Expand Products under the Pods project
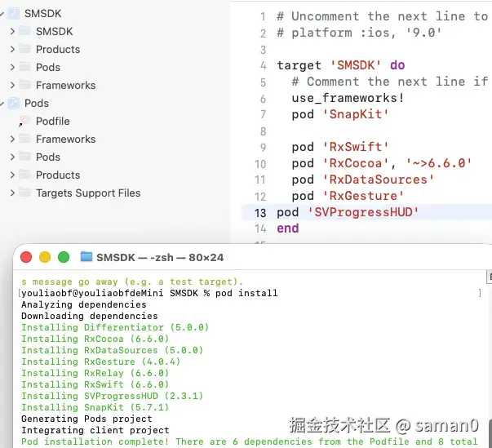This screenshot has width=492, height=448. [x=12, y=175]
